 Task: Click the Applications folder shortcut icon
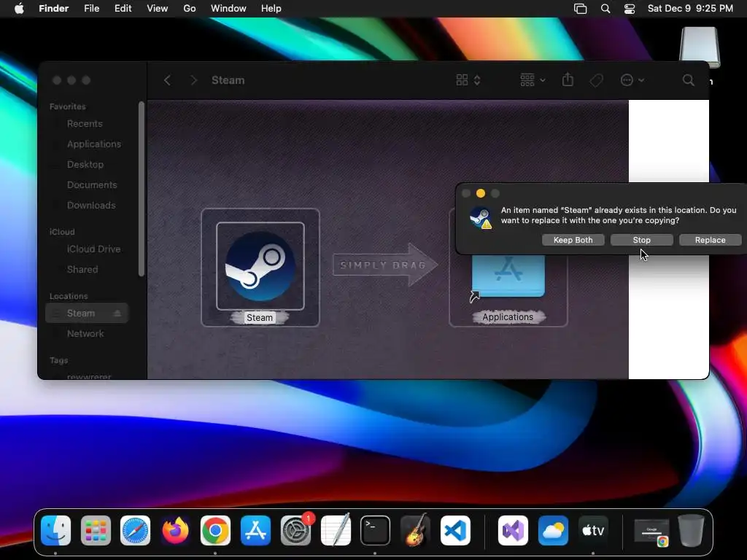click(x=508, y=276)
